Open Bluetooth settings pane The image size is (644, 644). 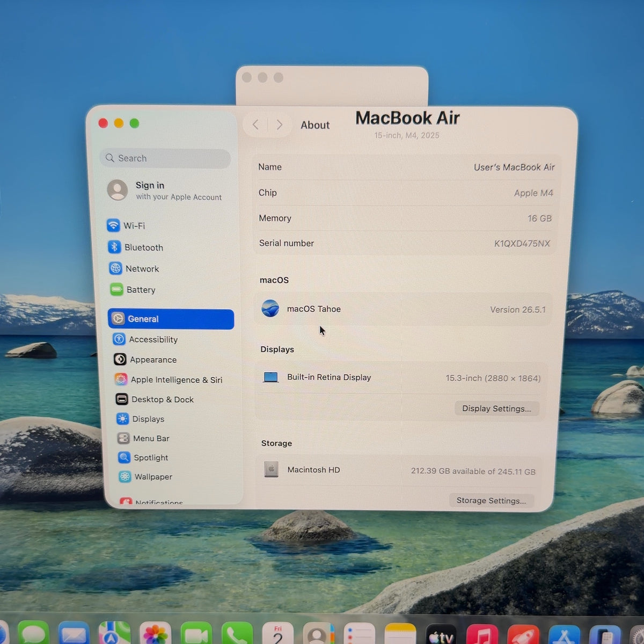pos(135,247)
